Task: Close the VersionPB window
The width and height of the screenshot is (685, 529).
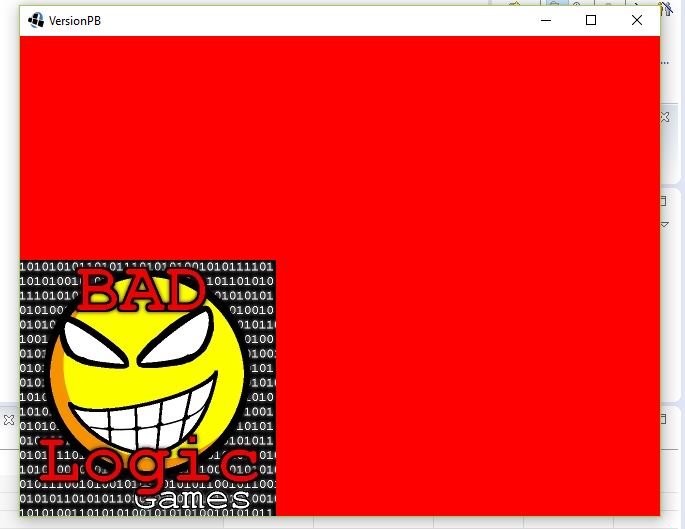Action: (x=637, y=21)
